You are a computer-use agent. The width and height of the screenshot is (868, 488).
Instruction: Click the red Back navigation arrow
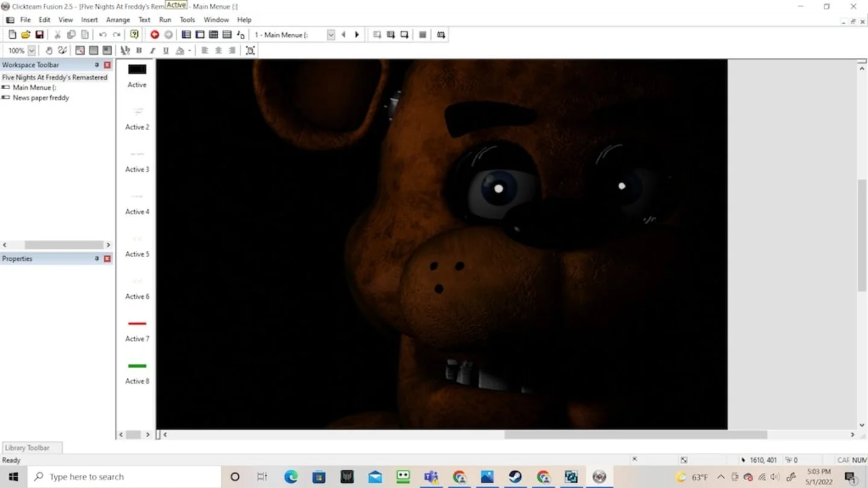click(x=154, y=35)
